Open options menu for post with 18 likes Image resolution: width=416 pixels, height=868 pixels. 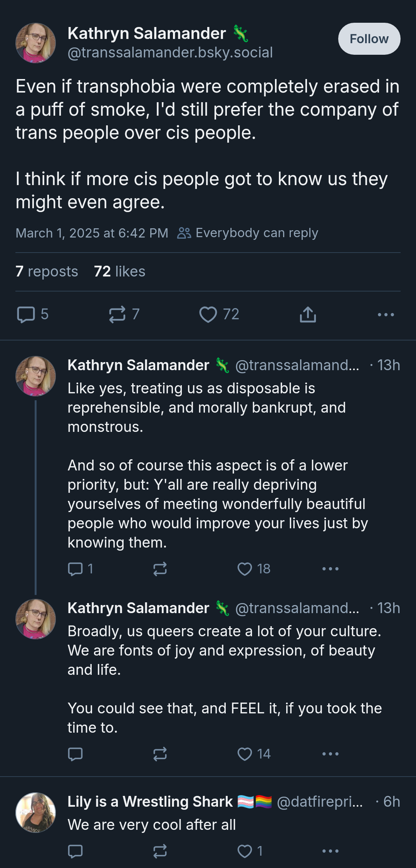(x=330, y=569)
